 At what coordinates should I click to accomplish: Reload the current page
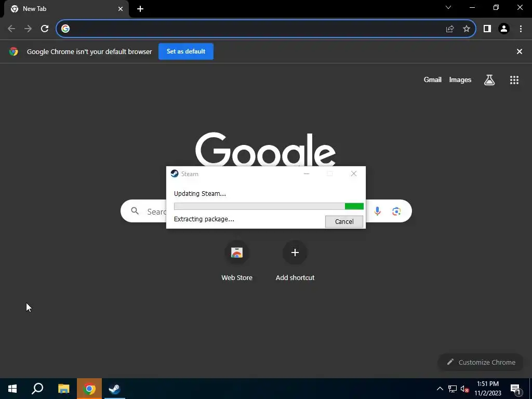click(x=45, y=29)
